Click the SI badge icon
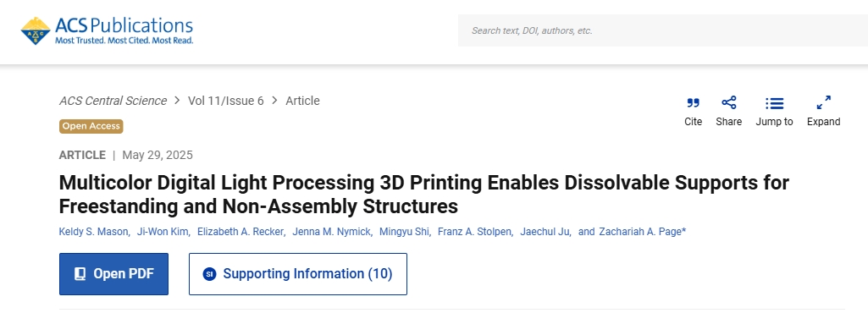This screenshot has width=868, height=313. click(x=209, y=274)
